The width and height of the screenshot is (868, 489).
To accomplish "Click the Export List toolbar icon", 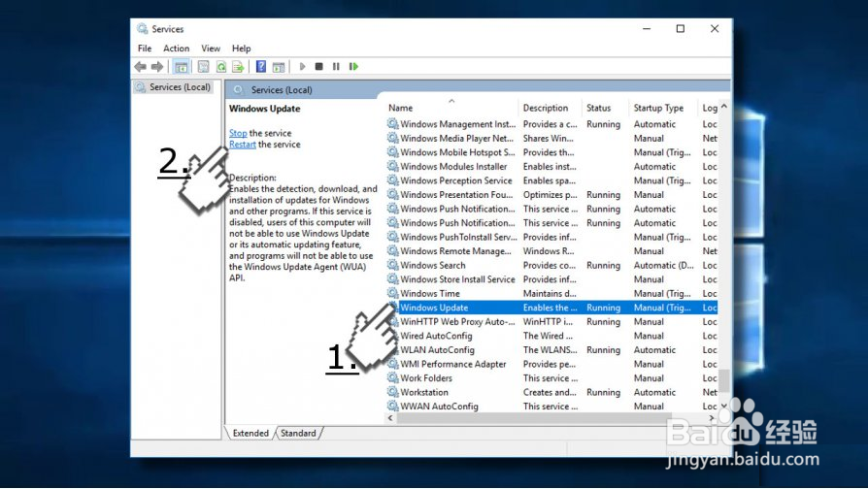I will pyautogui.click(x=238, y=67).
